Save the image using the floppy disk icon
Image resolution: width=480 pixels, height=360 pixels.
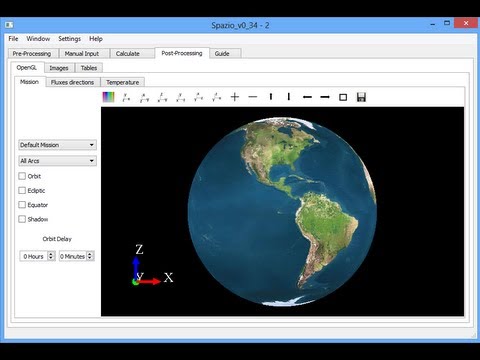point(361,97)
